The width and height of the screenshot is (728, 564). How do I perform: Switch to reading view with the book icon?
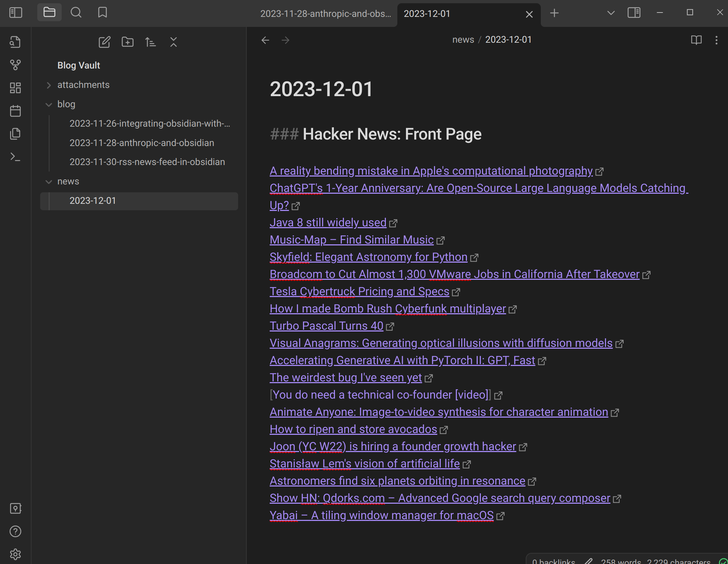tap(696, 40)
